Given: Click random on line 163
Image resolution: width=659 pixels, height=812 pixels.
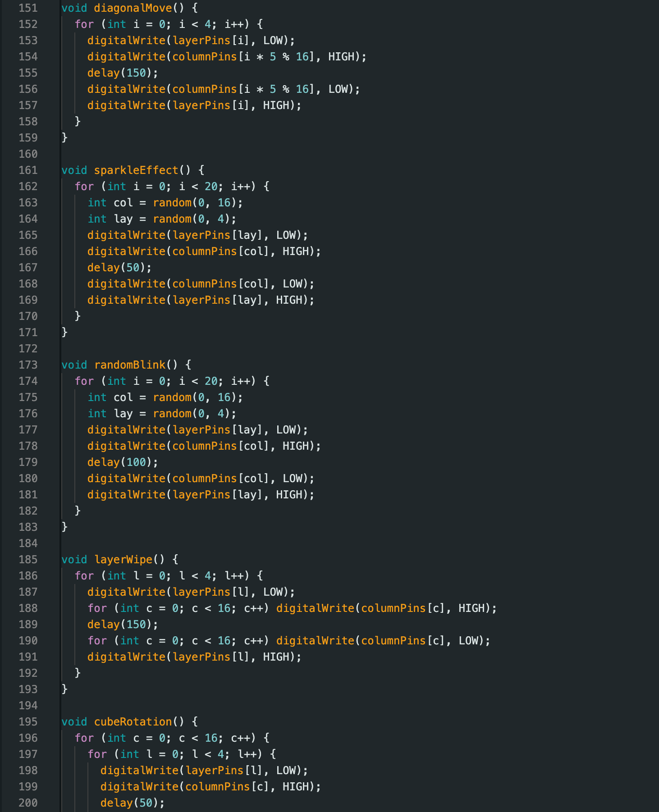Looking at the screenshot, I should tap(172, 203).
